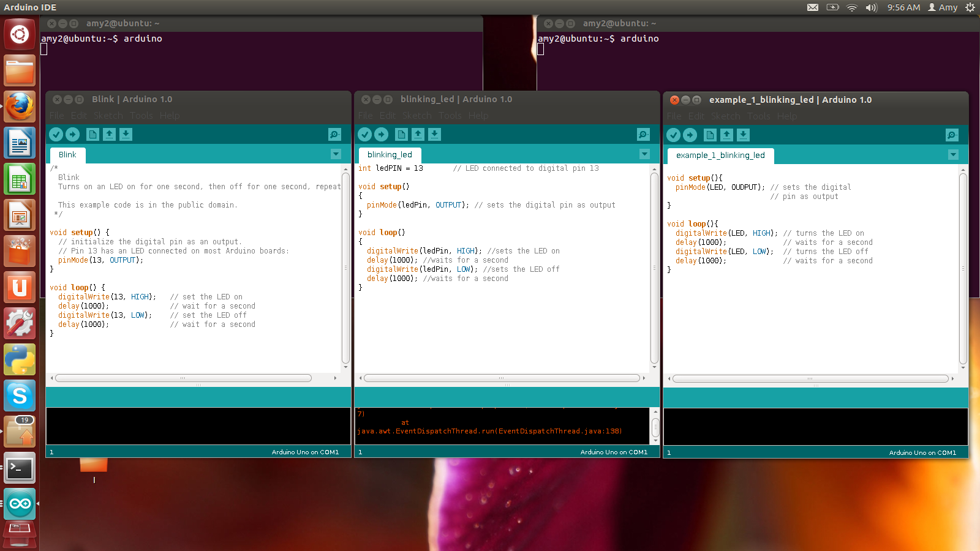The image size is (980, 551).
Task: Open tab menu dropdown in Blink window
Action: [x=336, y=154]
